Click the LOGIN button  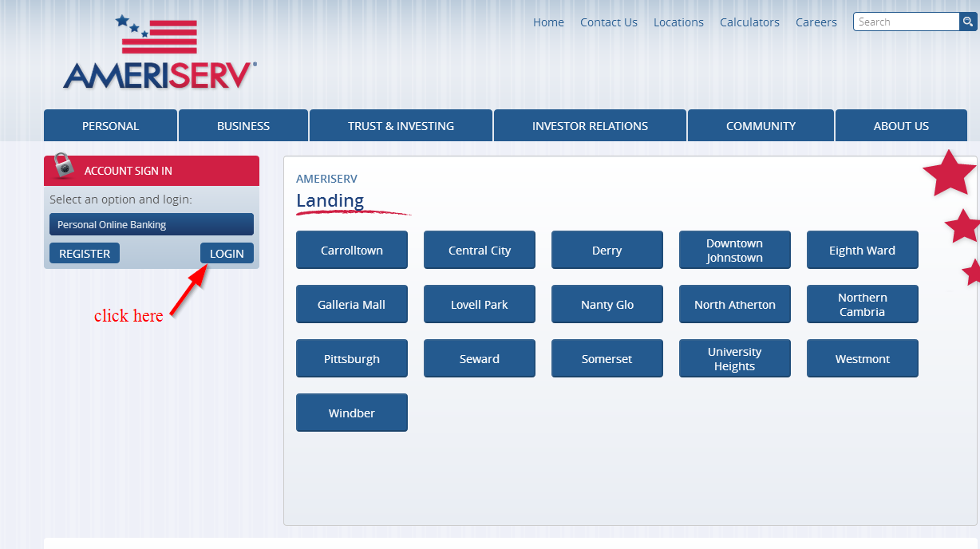tap(227, 253)
